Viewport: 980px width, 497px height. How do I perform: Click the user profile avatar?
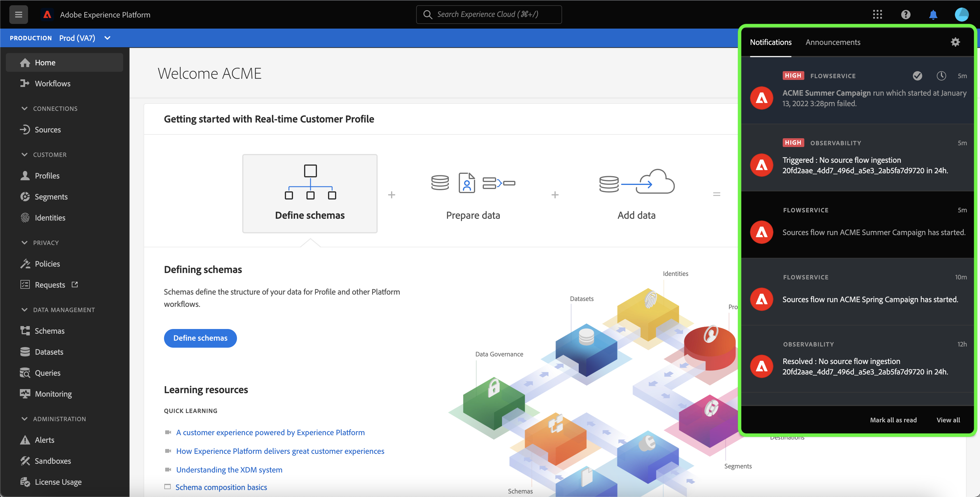(961, 15)
